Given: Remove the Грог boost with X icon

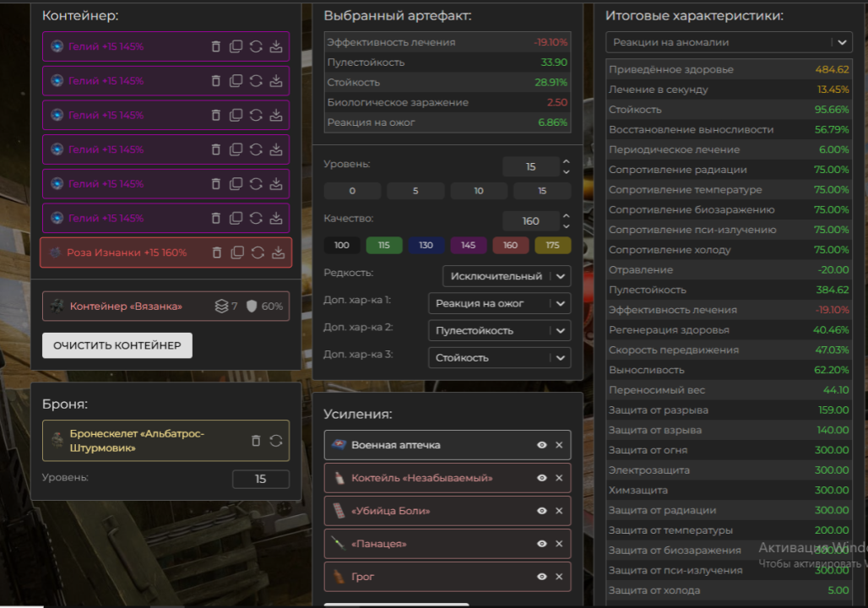Looking at the screenshot, I should (x=559, y=577).
